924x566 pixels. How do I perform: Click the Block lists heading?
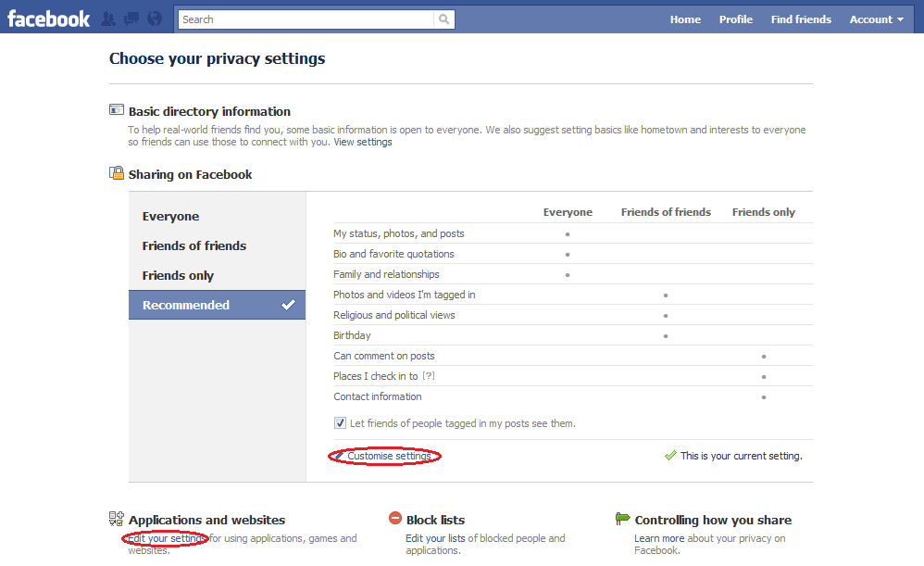(435, 520)
